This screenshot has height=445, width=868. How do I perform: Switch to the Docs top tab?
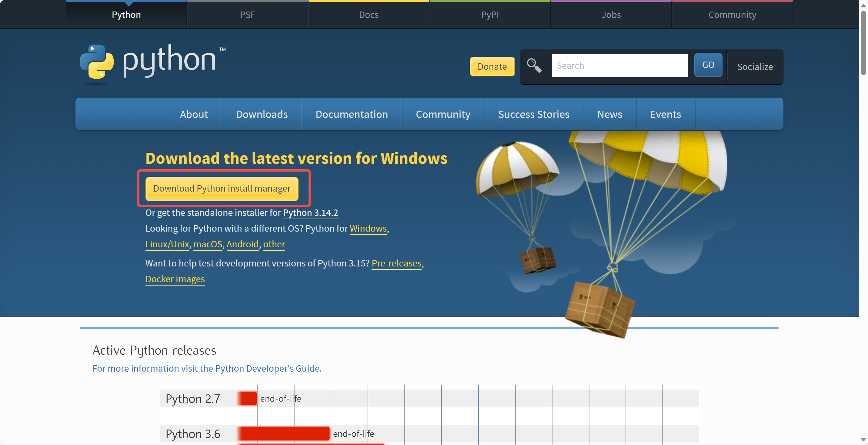[369, 15]
